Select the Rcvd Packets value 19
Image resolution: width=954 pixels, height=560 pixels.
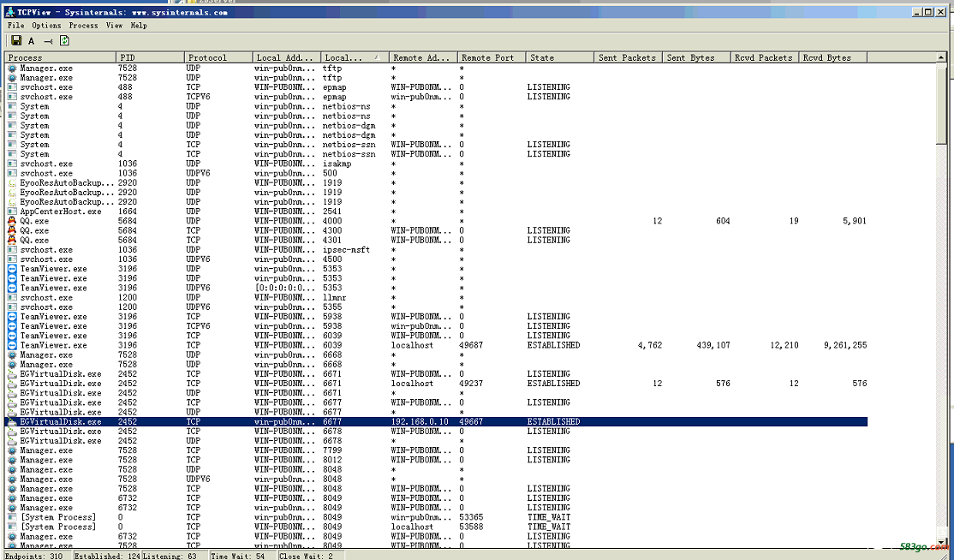click(x=794, y=221)
